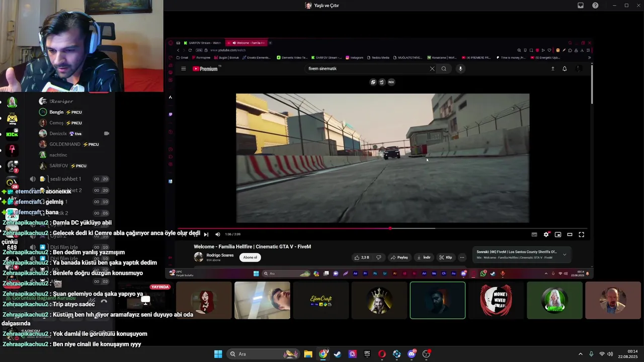Image resolution: width=644 pixels, height=362 pixels.
Task: Open YouTube guide hamburger menu
Action: (x=184, y=69)
